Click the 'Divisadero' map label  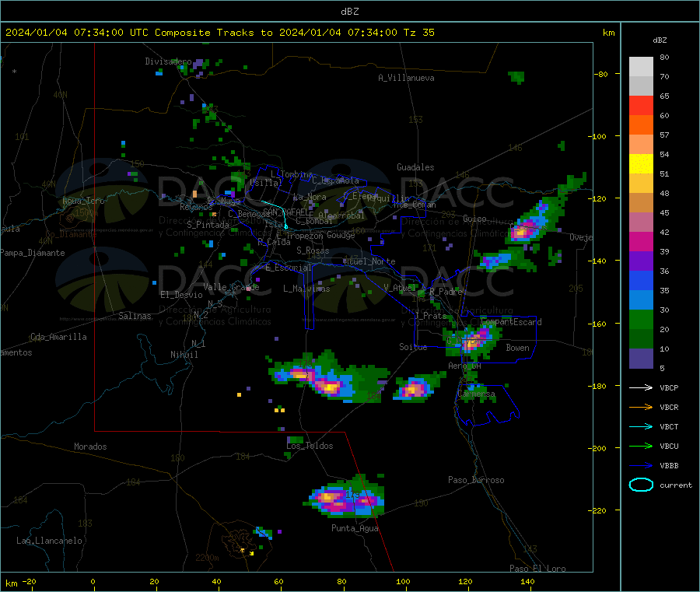(x=168, y=61)
